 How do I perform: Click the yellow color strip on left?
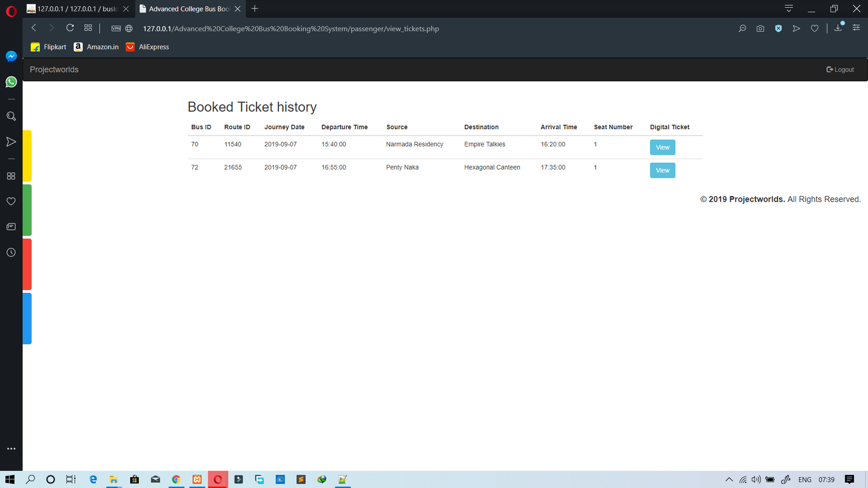27,156
